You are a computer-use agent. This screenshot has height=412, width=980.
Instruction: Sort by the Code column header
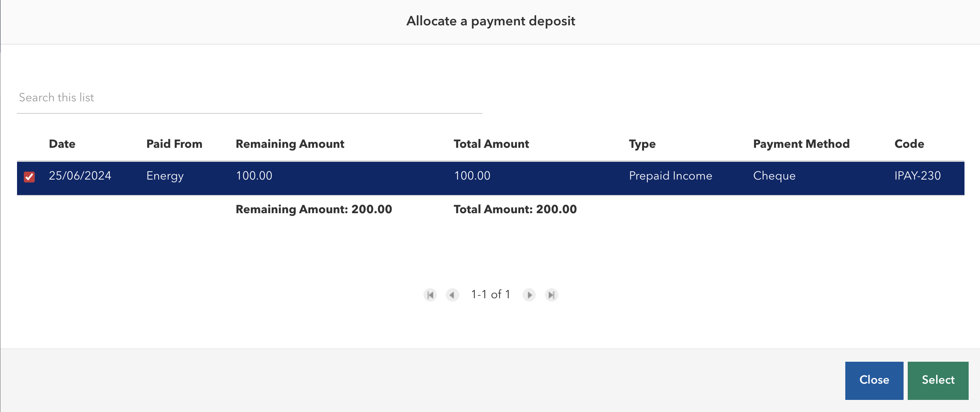point(909,144)
